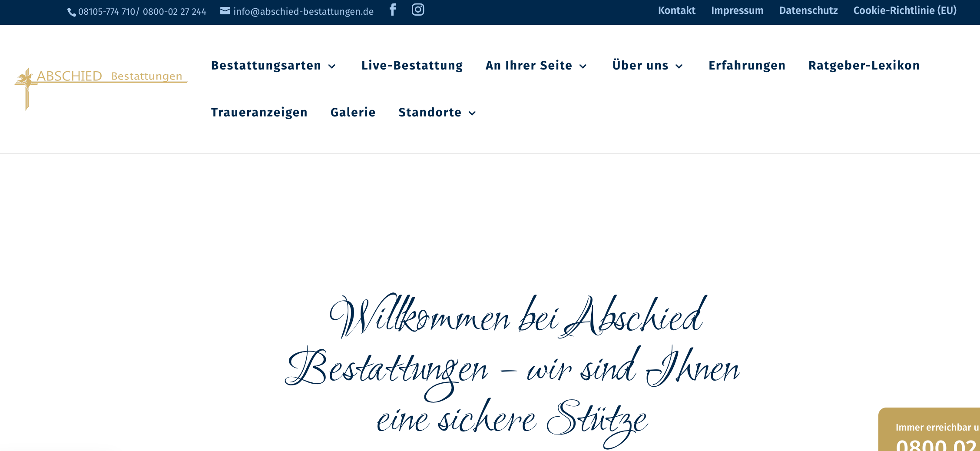
Task: Click the Willkommen bei Abschied heading
Action: 513,371
